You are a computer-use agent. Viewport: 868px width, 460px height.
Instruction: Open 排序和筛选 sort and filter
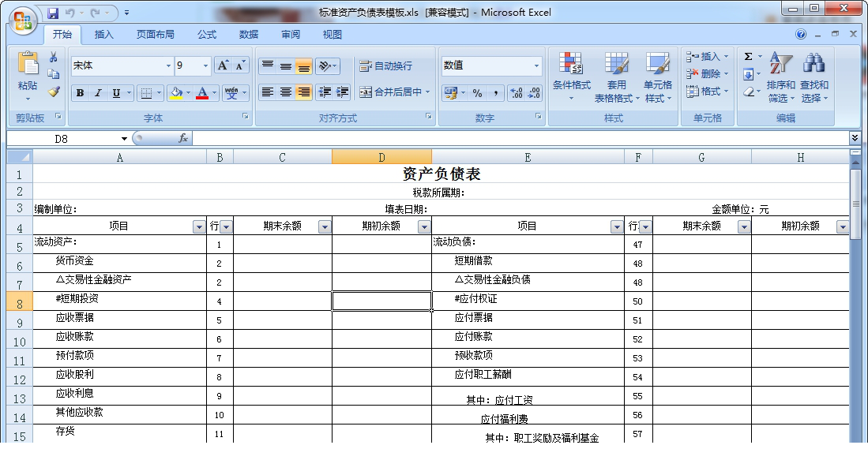coord(781,77)
